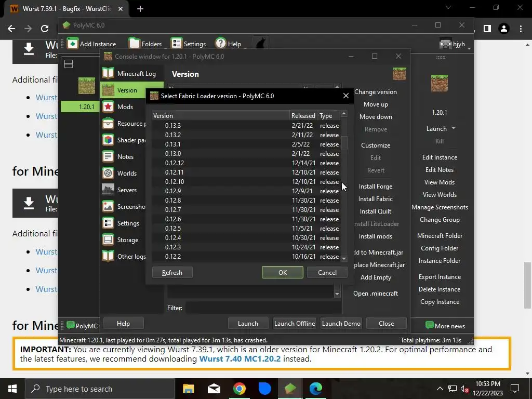The image size is (532, 399).
Task: Click Refresh in Fabric Loader dialog
Action: 172,272
